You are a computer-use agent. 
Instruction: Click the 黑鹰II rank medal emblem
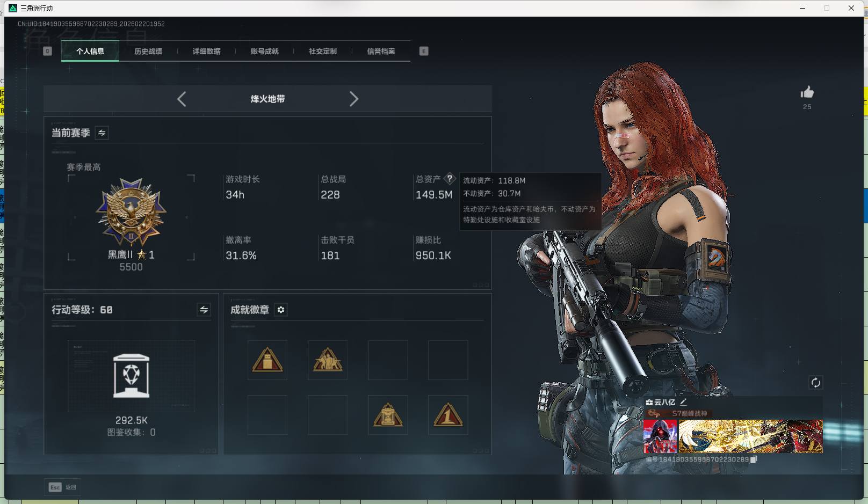tap(131, 213)
